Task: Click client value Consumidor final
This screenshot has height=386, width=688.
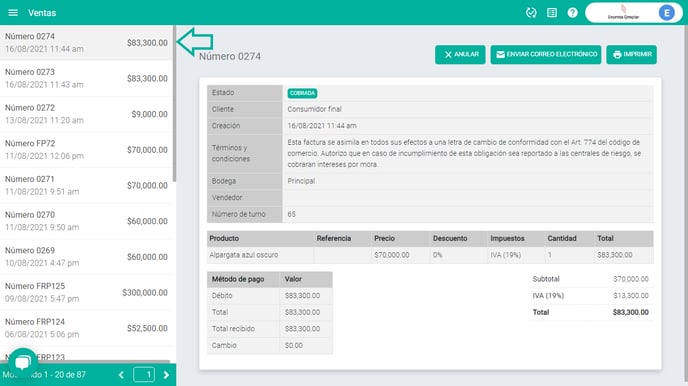Action: pos(314,109)
